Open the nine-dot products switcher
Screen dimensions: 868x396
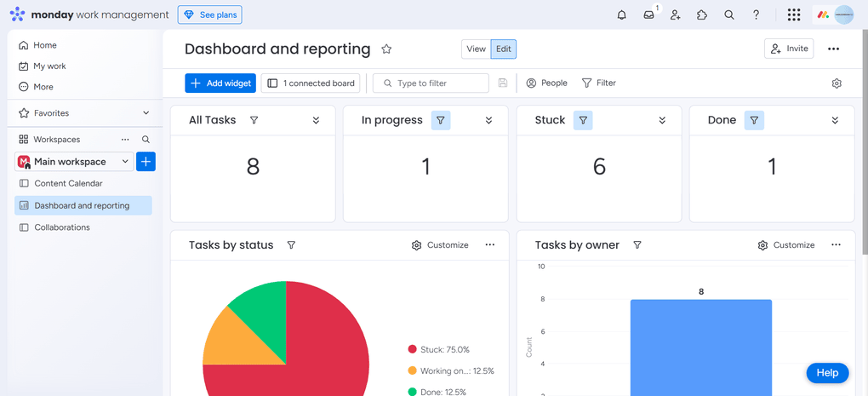(x=794, y=15)
